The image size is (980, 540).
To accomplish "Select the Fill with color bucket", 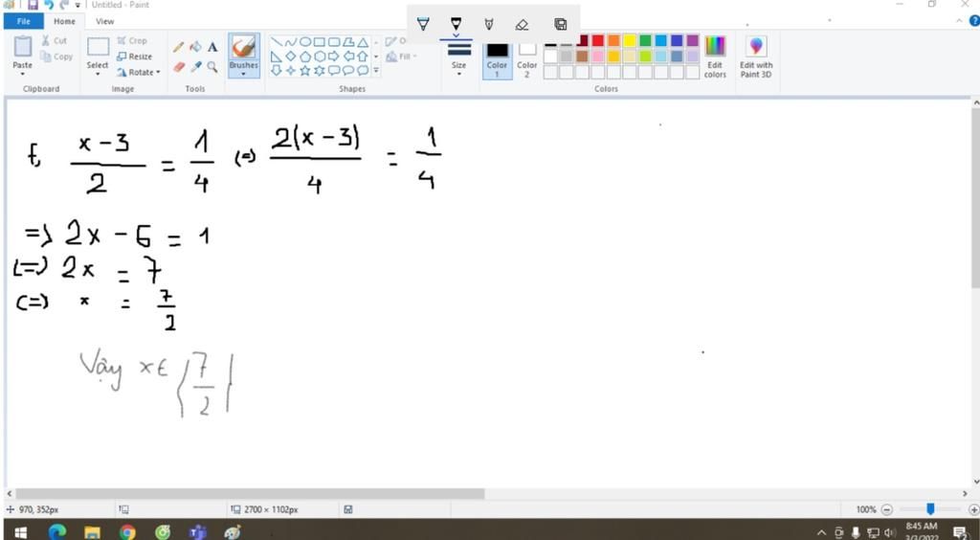I will (195, 47).
